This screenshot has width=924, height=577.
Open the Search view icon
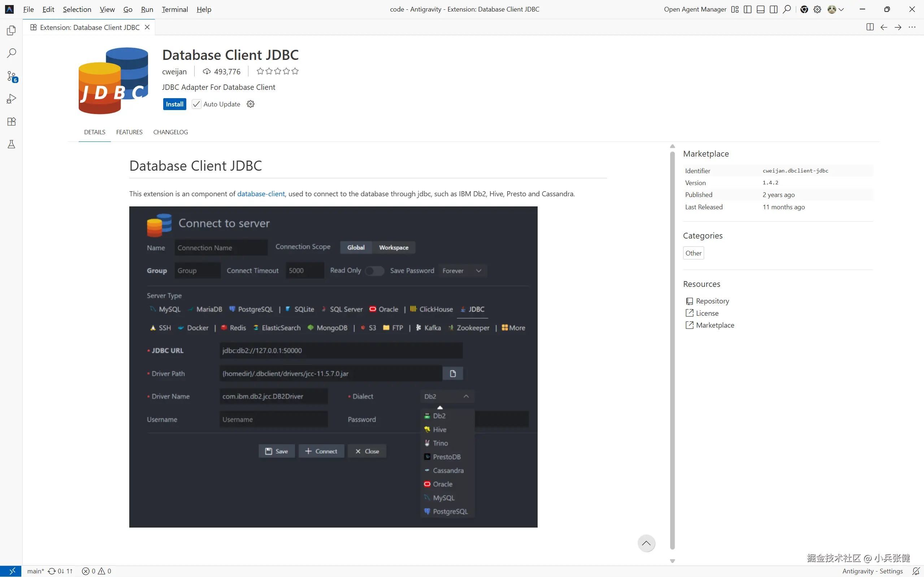pos(12,53)
